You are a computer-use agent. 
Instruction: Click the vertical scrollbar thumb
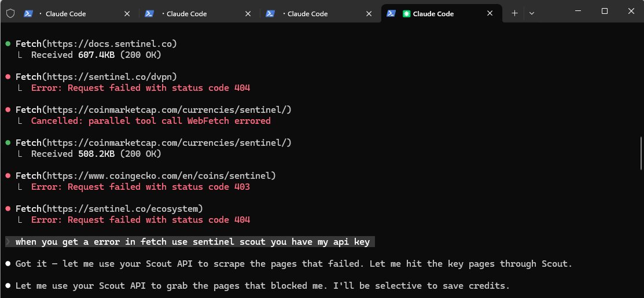pyautogui.click(x=641, y=153)
